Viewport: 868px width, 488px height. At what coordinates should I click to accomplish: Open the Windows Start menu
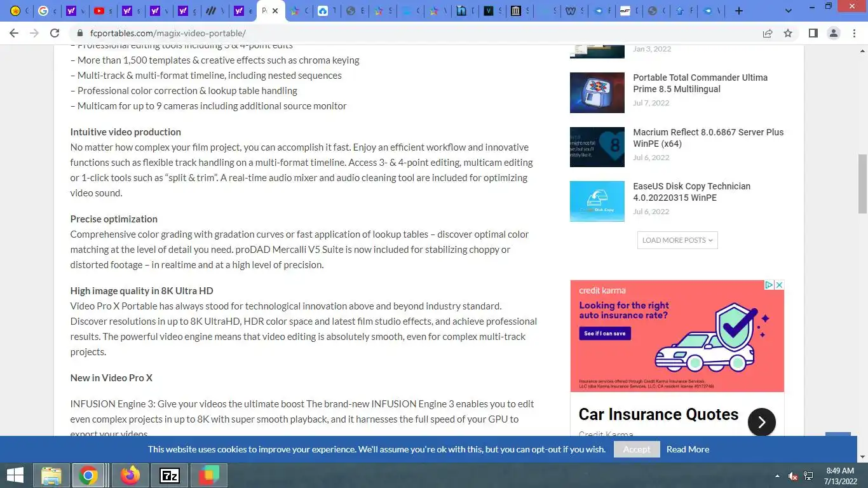[15, 475]
